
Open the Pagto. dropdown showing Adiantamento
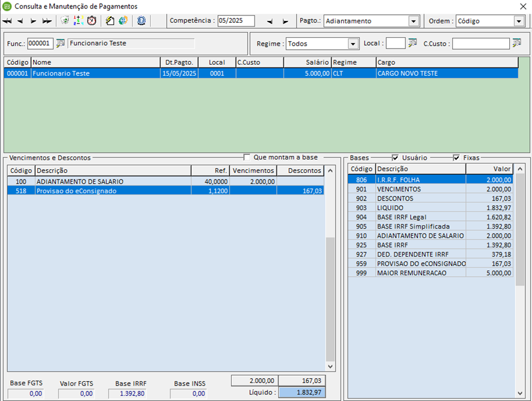(413, 21)
